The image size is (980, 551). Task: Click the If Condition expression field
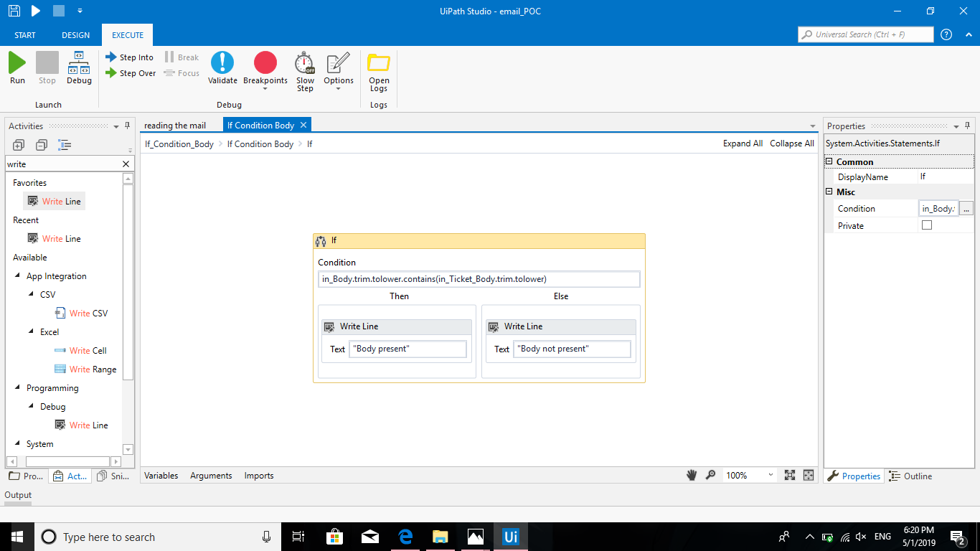[479, 279]
